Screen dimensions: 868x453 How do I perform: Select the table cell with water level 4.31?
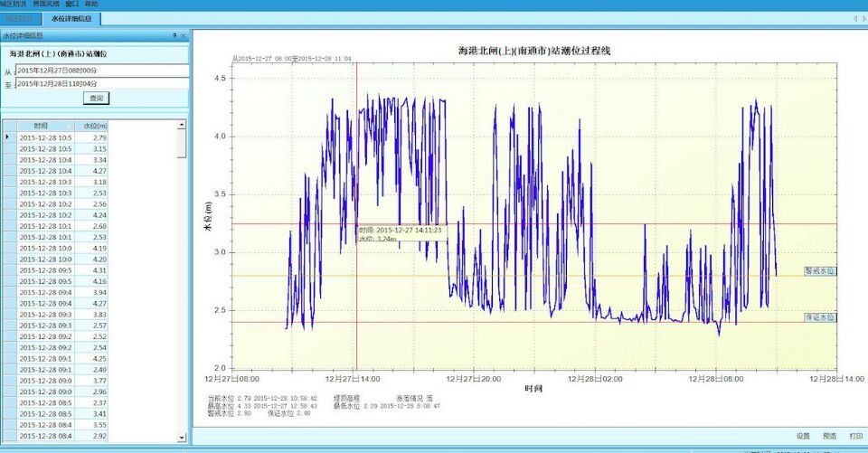coord(91,270)
